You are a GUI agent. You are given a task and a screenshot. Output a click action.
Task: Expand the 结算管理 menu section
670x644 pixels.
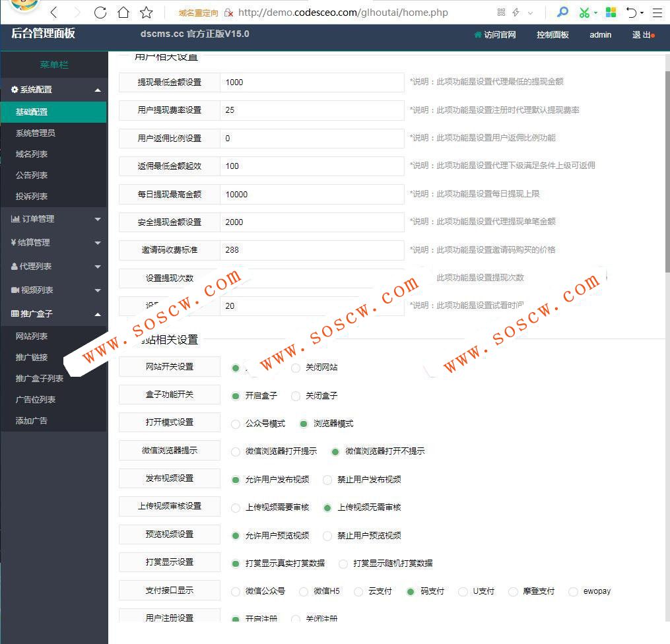tap(54, 243)
